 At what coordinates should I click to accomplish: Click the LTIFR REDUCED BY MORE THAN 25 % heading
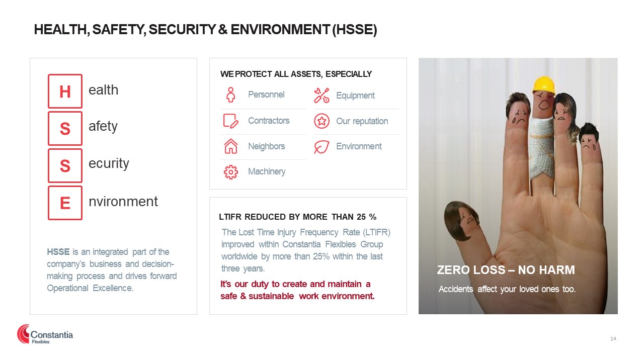pos(298,217)
